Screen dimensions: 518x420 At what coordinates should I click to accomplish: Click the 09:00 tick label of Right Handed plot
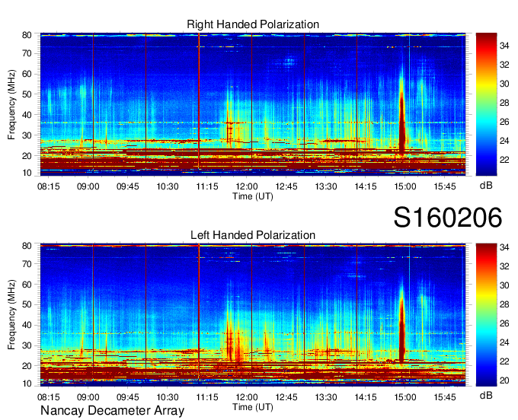pos(88,186)
